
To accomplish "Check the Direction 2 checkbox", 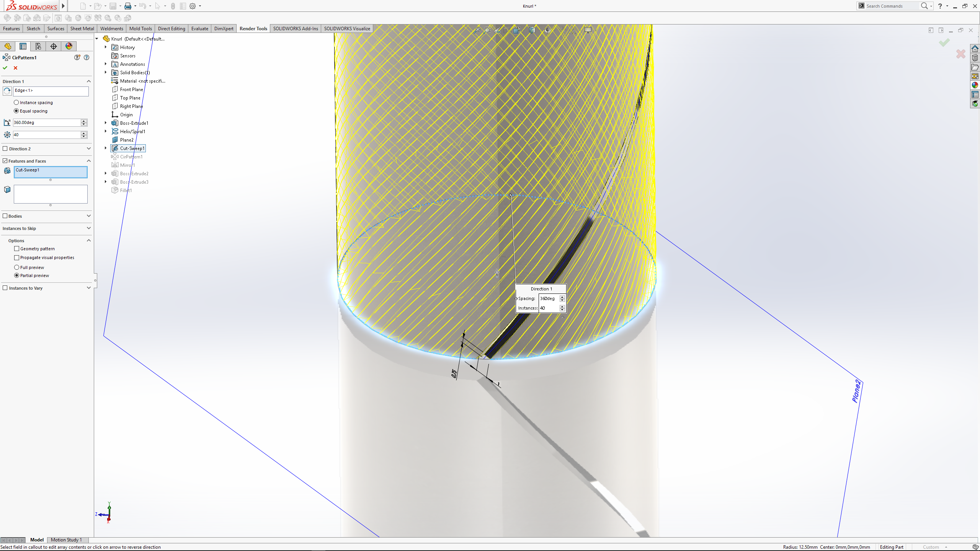I will [x=5, y=149].
